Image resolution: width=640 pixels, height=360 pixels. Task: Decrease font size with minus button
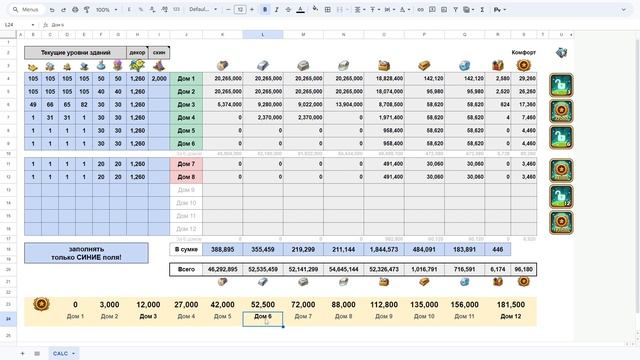[228, 10]
